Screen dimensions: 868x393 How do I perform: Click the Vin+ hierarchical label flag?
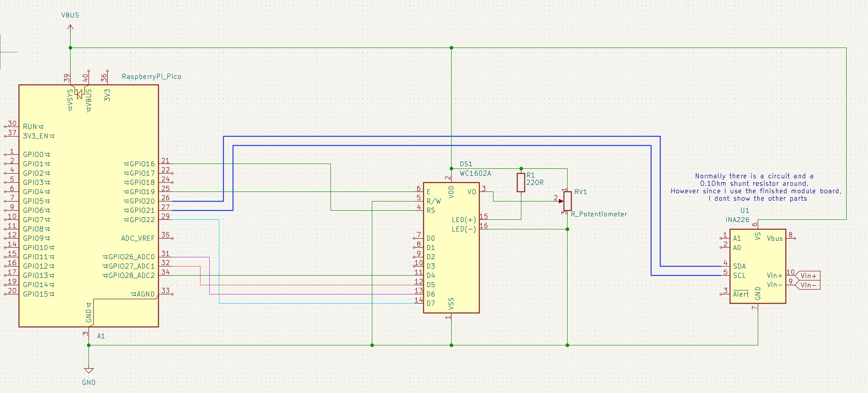tap(809, 274)
